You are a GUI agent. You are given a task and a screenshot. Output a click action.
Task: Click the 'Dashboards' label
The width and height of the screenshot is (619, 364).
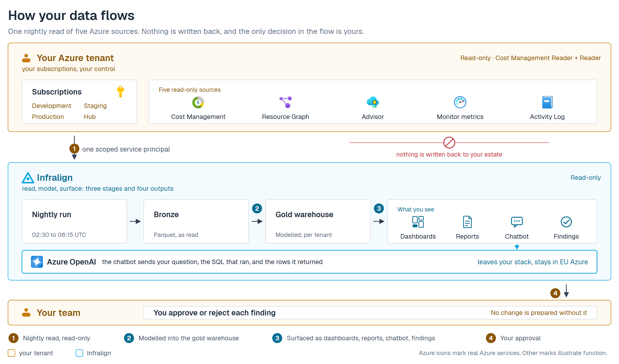point(418,236)
